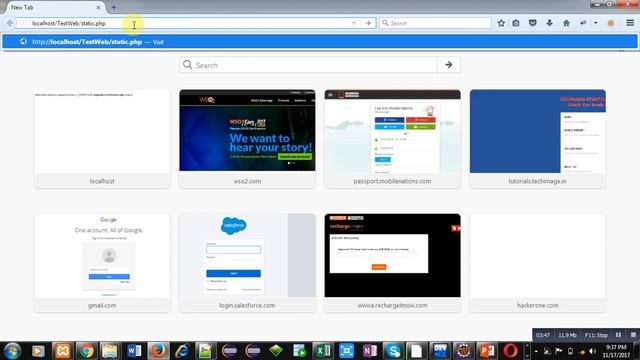Open the dropdown beside the toolbar add-on icon
The height and width of the screenshot is (360, 640).
(x=596, y=23)
